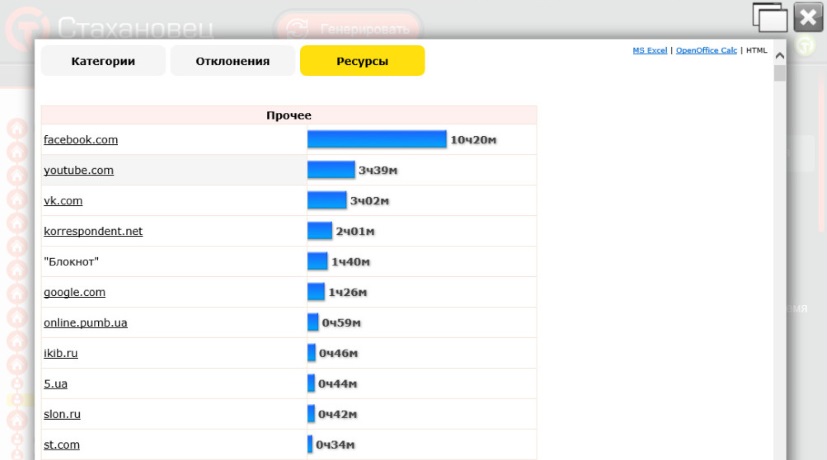Select the 10ч20м duration value
This screenshot has width=827, height=460.
point(473,140)
